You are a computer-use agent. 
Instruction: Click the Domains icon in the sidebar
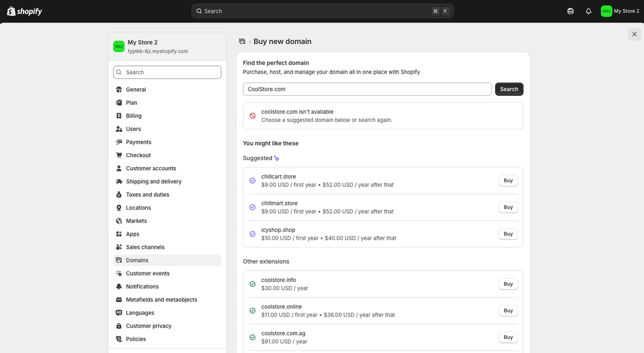click(119, 260)
